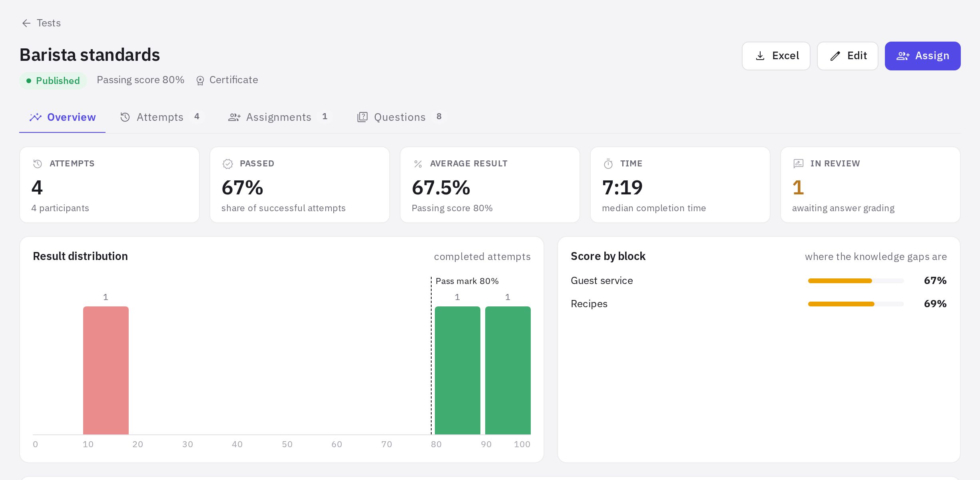This screenshot has height=480, width=980.
Task: Click the download icon in the Excel button
Action: (x=760, y=56)
